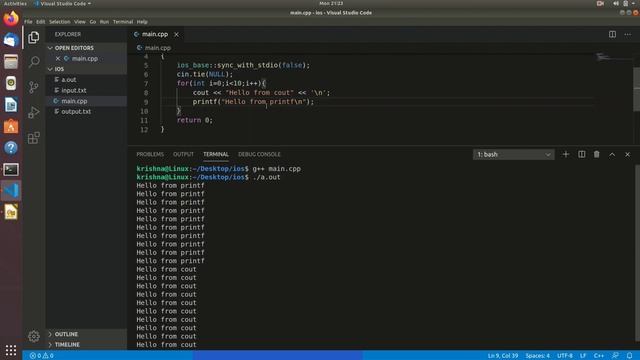Close the main.cpp editor tab

point(176,34)
